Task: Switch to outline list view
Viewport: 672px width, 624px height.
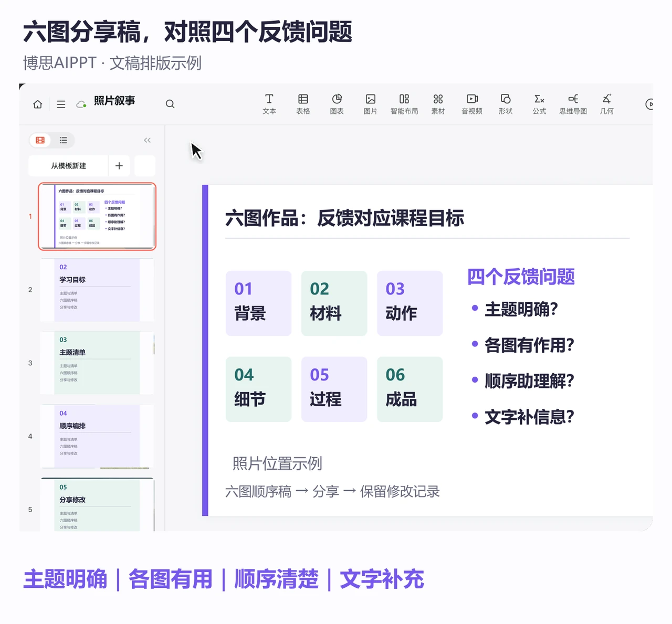Action: coord(64,140)
